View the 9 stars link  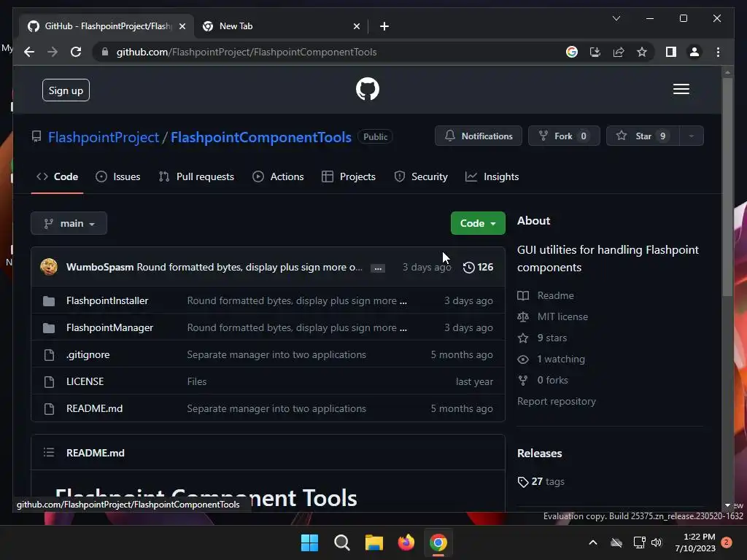click(542, 338)
